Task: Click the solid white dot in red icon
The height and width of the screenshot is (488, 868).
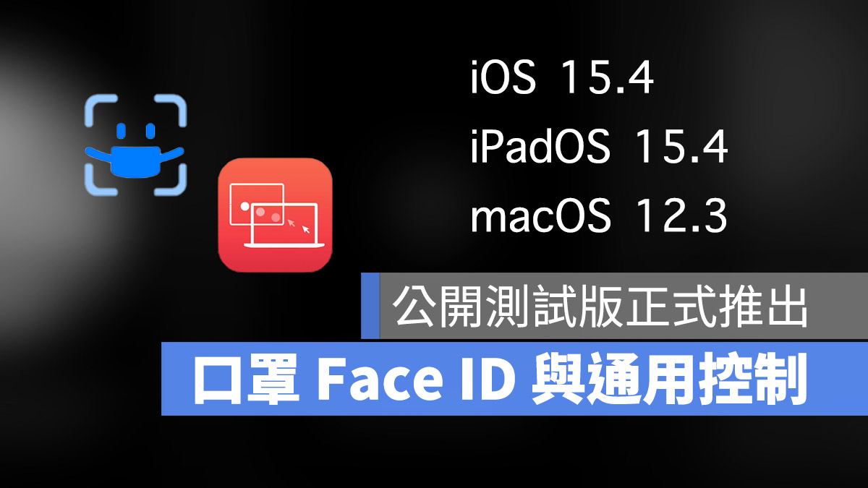Action: pyautogui.click(x=244, y=207)
